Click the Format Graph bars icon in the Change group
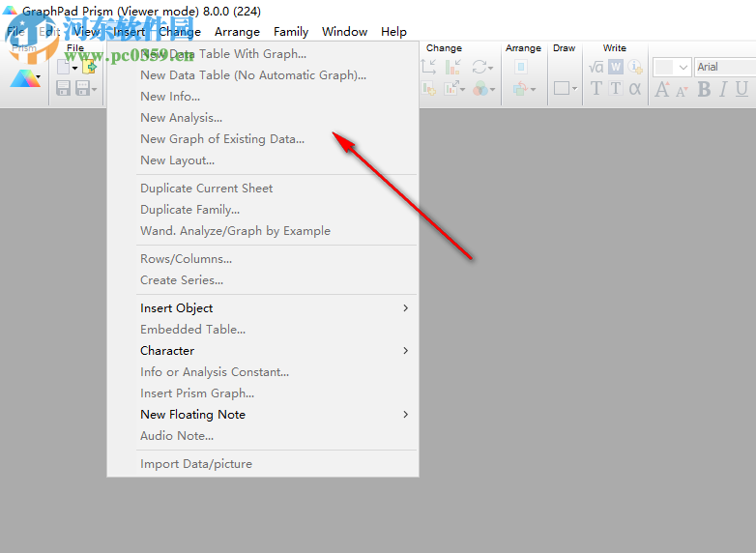This screenshot has width=756, height=553. [x=452, y=67]
